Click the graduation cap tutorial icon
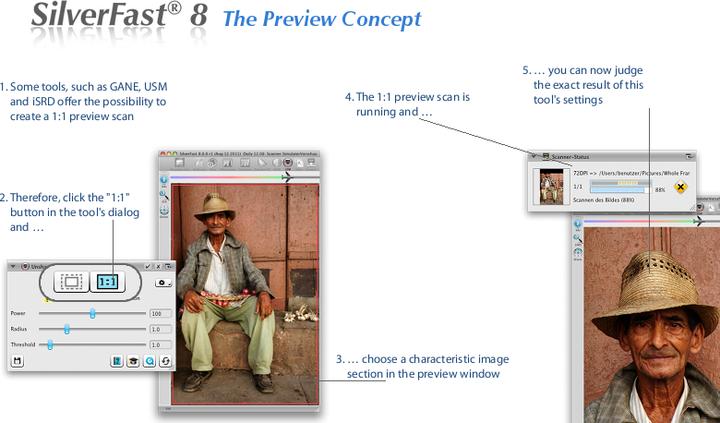The image size is (720, 423). [x=133, y=361]
